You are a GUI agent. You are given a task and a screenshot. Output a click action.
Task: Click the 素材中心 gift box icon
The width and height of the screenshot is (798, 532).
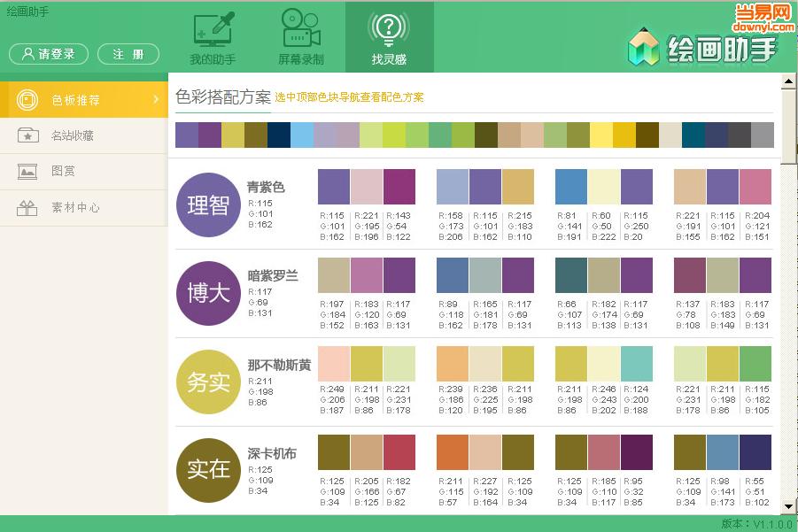27,208
